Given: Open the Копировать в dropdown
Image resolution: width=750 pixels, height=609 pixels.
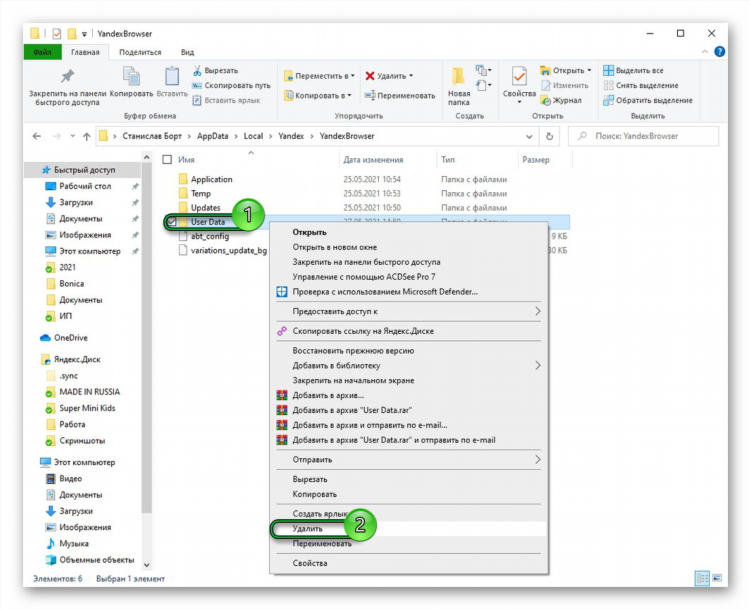Looking at the screenshot, I should [x=349, y=95].
